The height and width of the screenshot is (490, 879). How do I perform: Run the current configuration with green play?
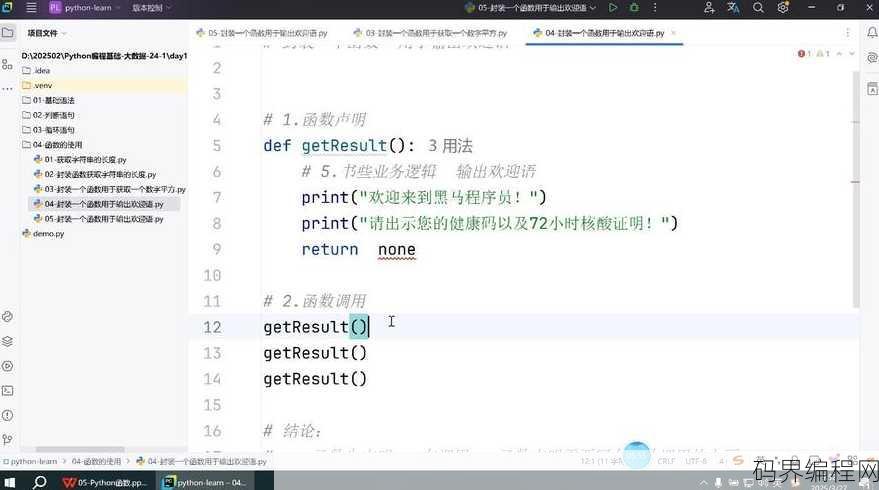[613, 8]
